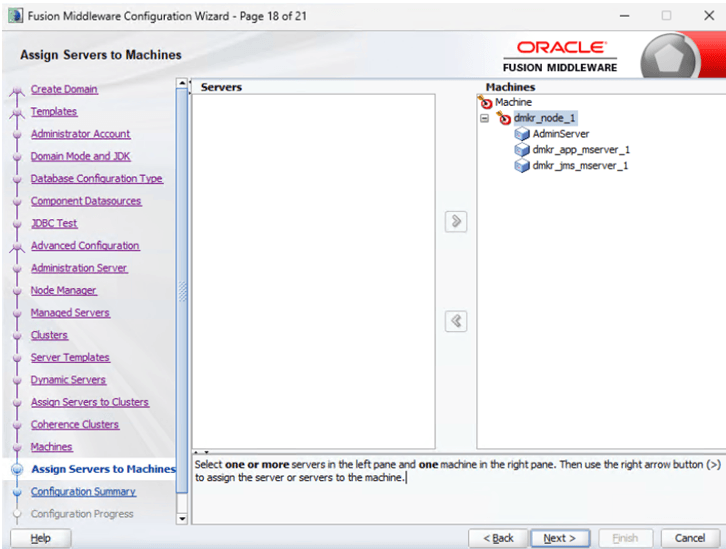Select AdminServer under dmkr_node_1
Viewport: 726px width, 549px height.
click(x=561, y=134)
